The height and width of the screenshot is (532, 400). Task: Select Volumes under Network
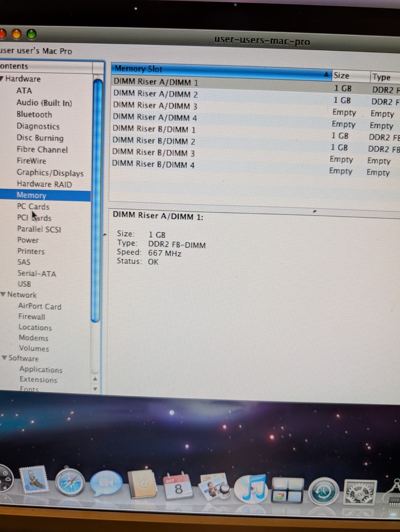pyautogui.click(x=34, y=348)
